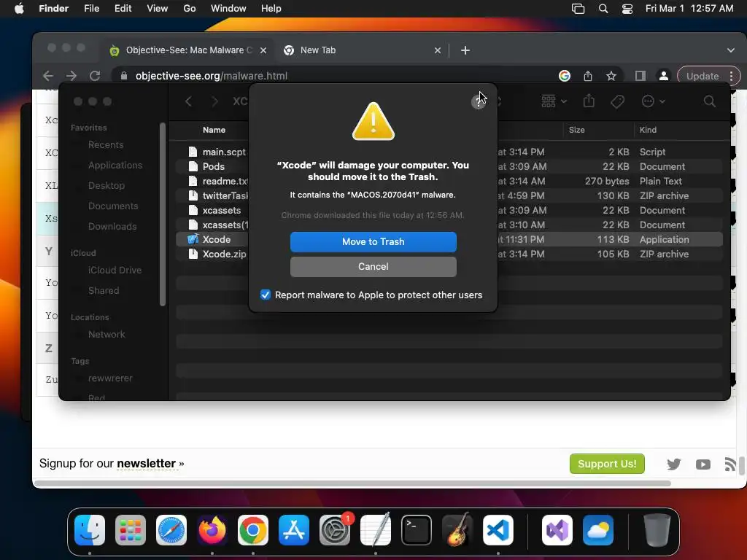Open a new Chrome tab with plus
This screenshot has height=560, width=747.
coord(465,50)
